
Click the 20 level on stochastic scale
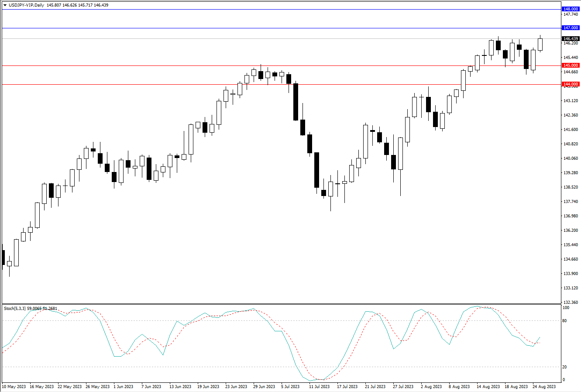(565, 367)
